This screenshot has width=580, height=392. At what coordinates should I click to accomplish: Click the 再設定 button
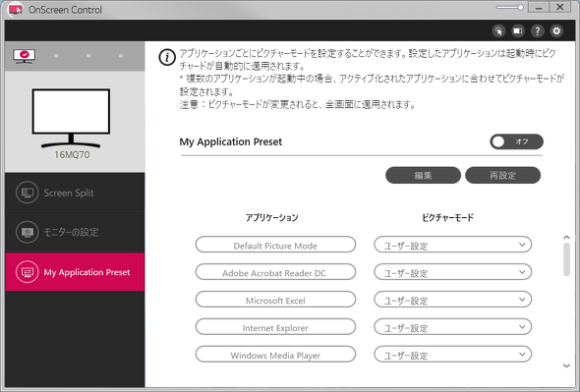(502, 175)
